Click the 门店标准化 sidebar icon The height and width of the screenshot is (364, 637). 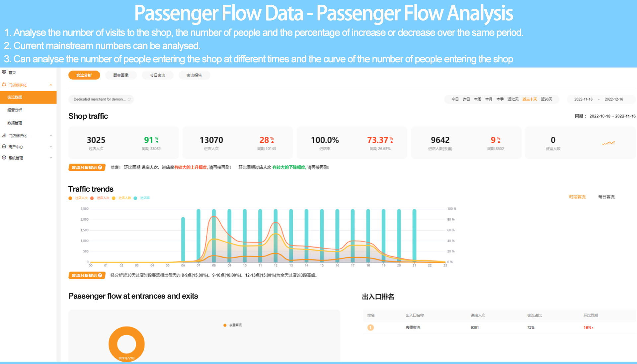pos(4,135)
